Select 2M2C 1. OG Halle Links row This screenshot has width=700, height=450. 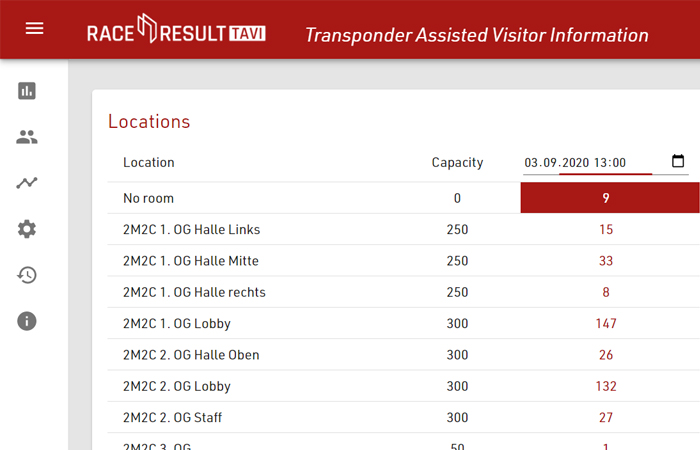coord(404,229)
